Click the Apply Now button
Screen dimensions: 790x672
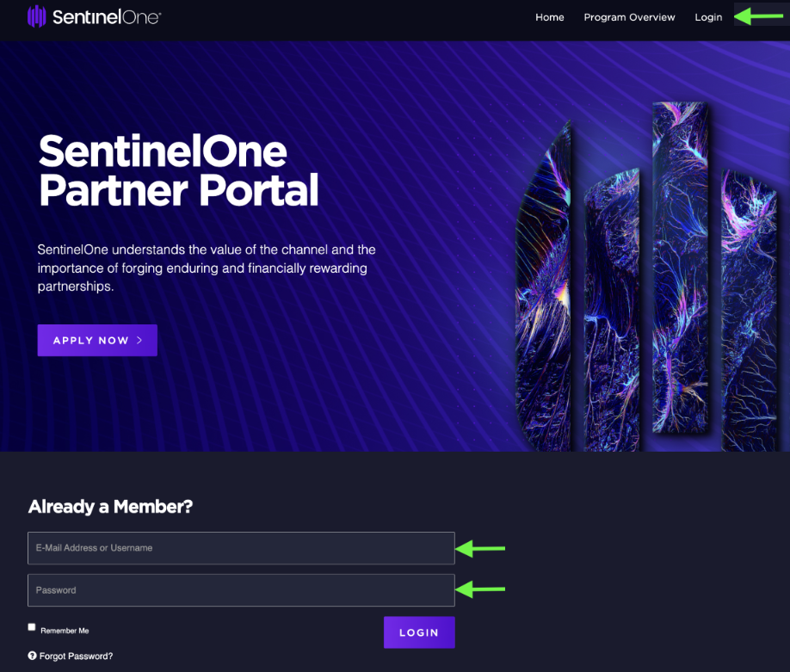(x=97, y=341)
